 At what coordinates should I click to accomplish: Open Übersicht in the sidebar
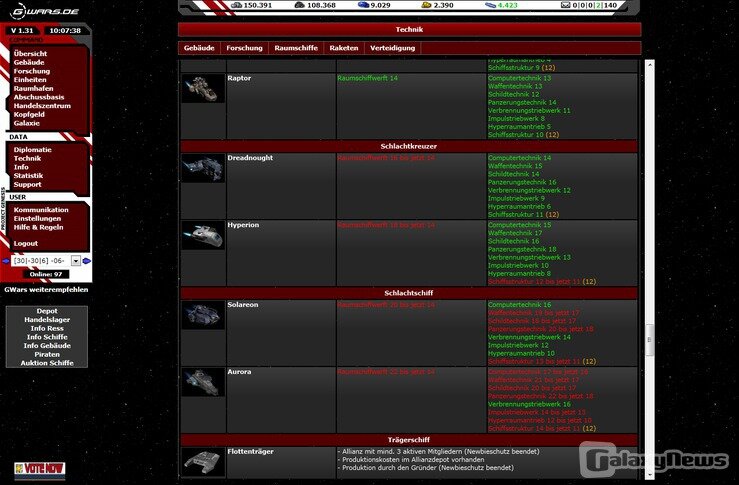pos(30,53)
